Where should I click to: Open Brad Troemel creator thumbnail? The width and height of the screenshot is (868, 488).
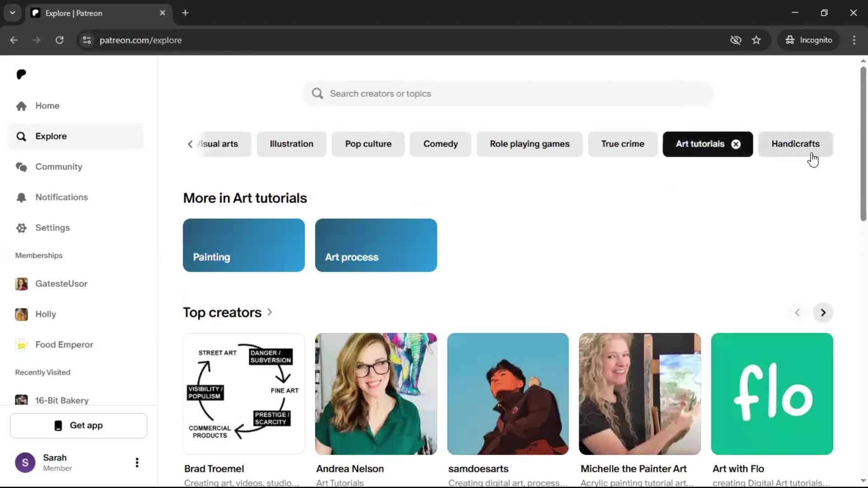(244, 394)
